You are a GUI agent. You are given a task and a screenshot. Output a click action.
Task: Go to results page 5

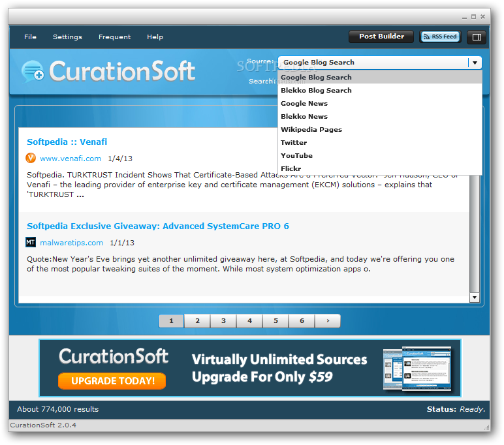point(276,320)
